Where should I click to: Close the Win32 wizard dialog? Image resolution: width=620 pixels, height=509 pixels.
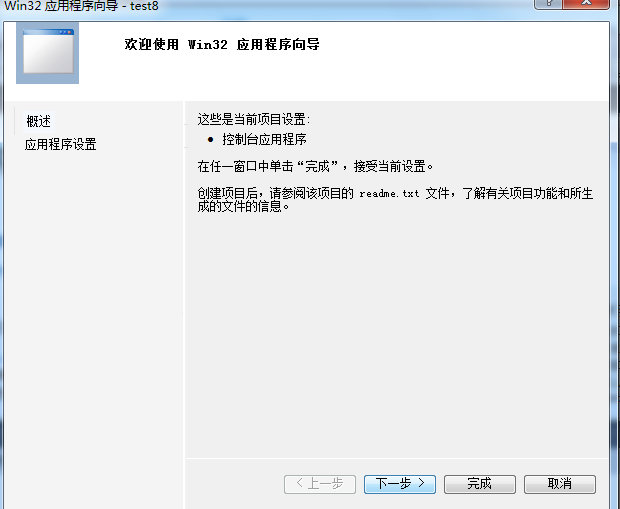point(586,3)
